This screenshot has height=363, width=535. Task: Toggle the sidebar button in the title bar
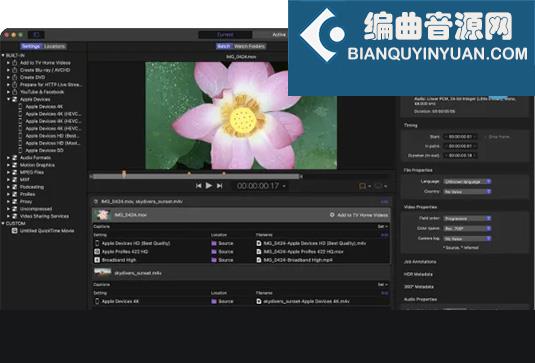pos(36,34)
